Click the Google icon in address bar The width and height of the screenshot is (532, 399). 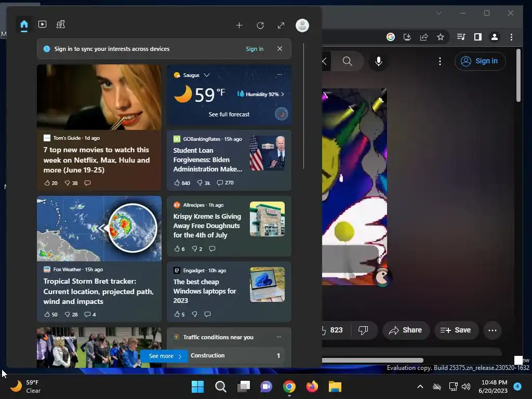click(391, 37)
